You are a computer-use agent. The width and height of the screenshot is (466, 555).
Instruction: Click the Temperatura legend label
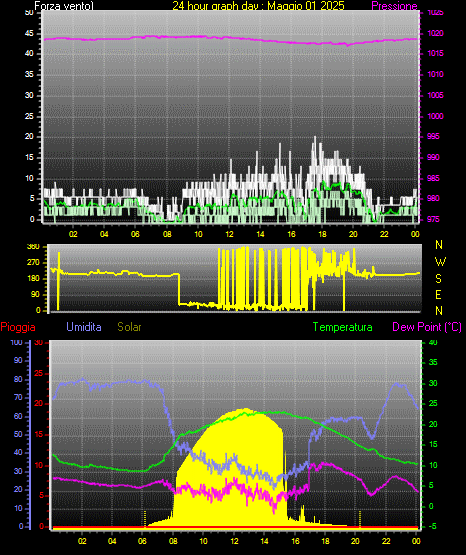[x=343, y=327]
